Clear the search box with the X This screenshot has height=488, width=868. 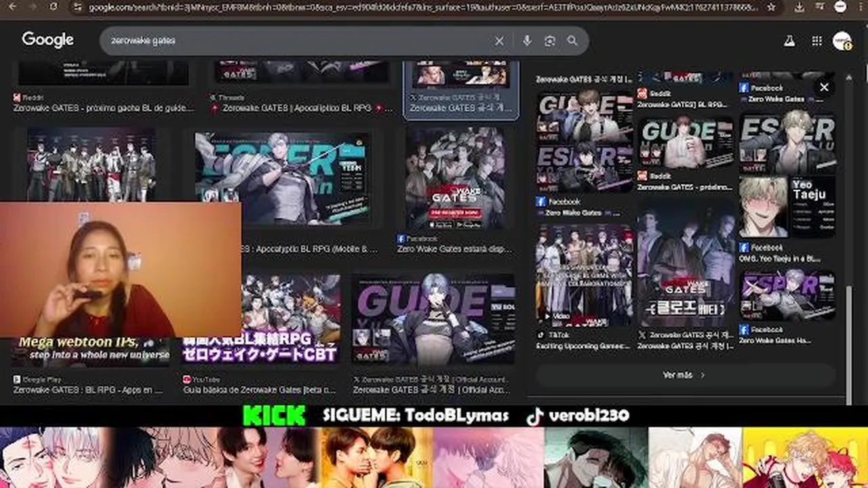499,41
